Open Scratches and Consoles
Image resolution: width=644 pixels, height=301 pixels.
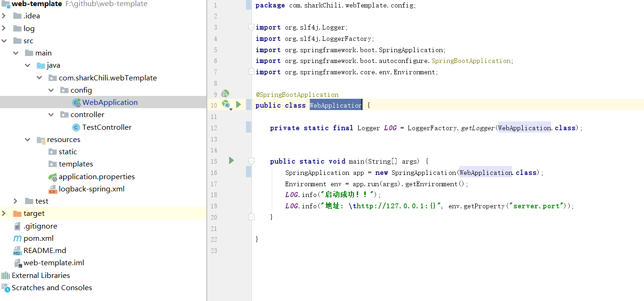coord(52,288)
